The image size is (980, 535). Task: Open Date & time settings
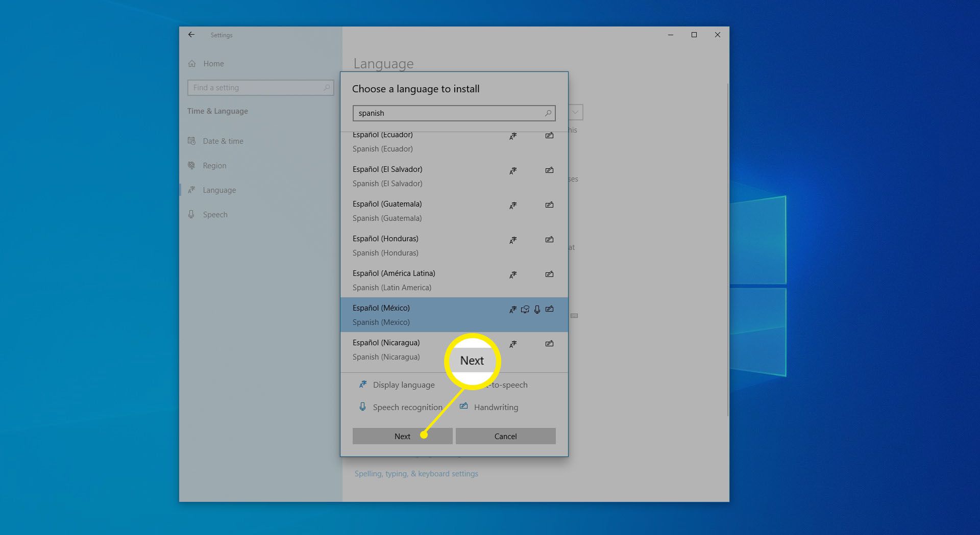click(223, 141)
